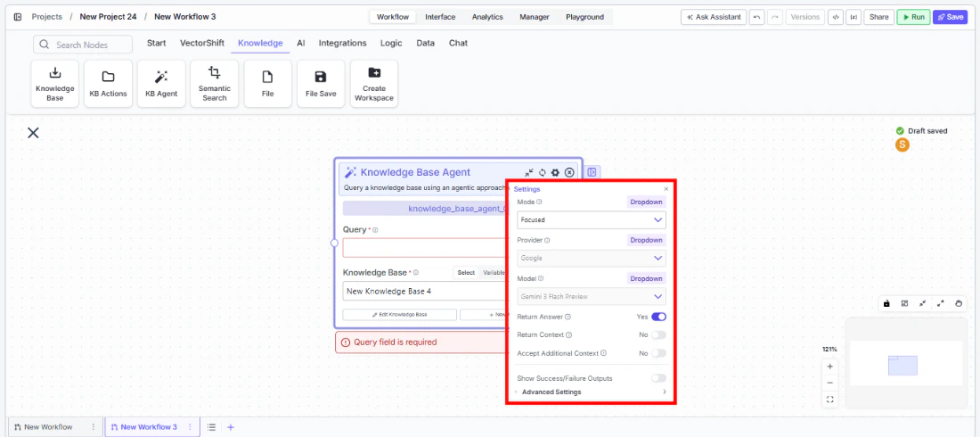Click the Dropdown type tag for Provider

click(x=646, y=240)
